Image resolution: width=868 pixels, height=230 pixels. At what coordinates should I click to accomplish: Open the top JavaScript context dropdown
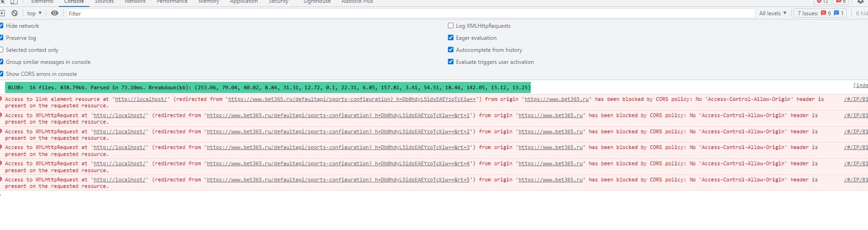(x=34, y=13)
